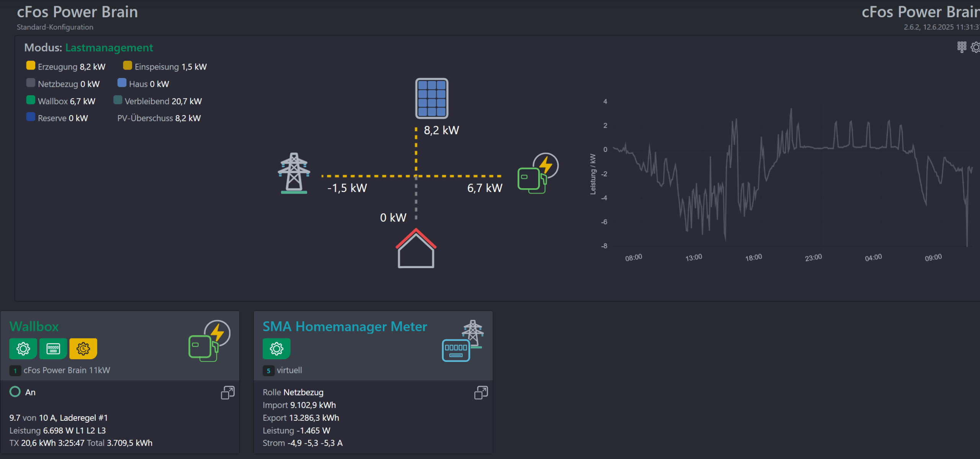Click the solar panel icon

point(432,98)
